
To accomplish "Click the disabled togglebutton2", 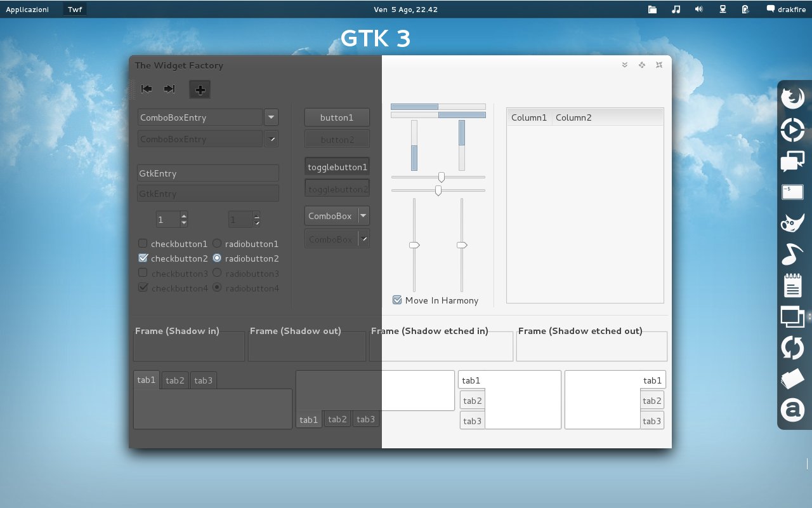I will 337,189.
